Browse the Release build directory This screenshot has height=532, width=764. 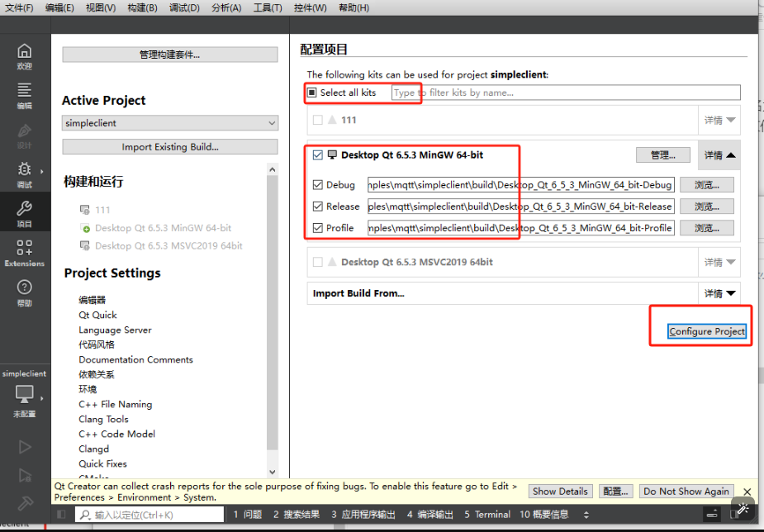click(x=706, y=207)
